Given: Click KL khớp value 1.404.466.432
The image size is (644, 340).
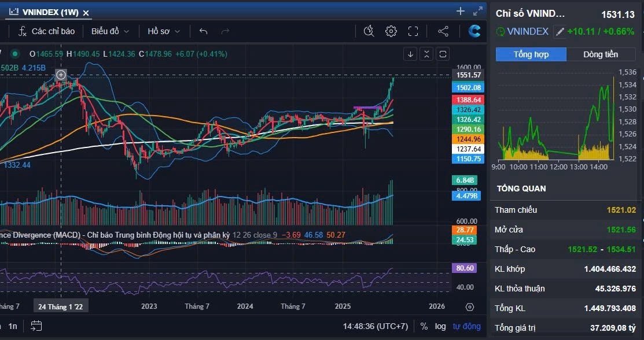Looking at the screenshot, I should (x=610, y=269).
